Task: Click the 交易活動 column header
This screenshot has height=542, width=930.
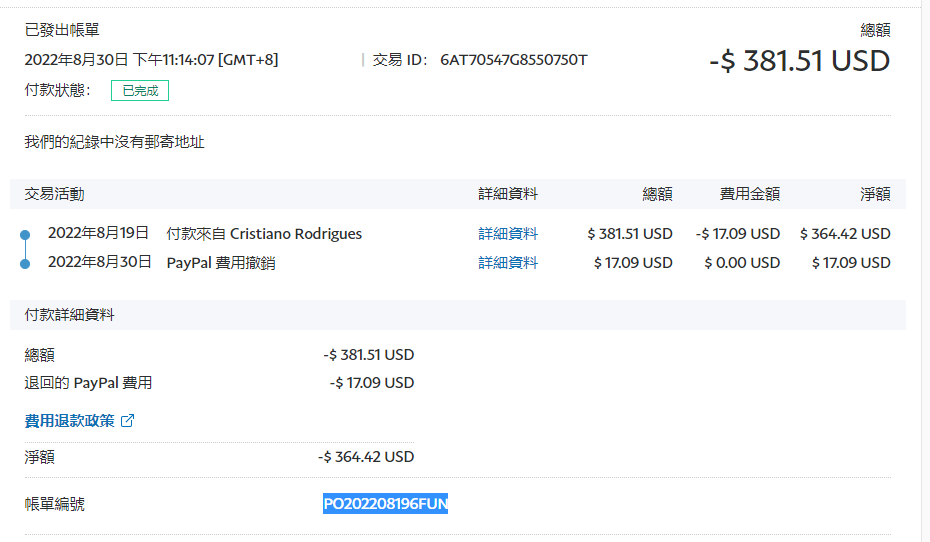Action: pos(54,194)
